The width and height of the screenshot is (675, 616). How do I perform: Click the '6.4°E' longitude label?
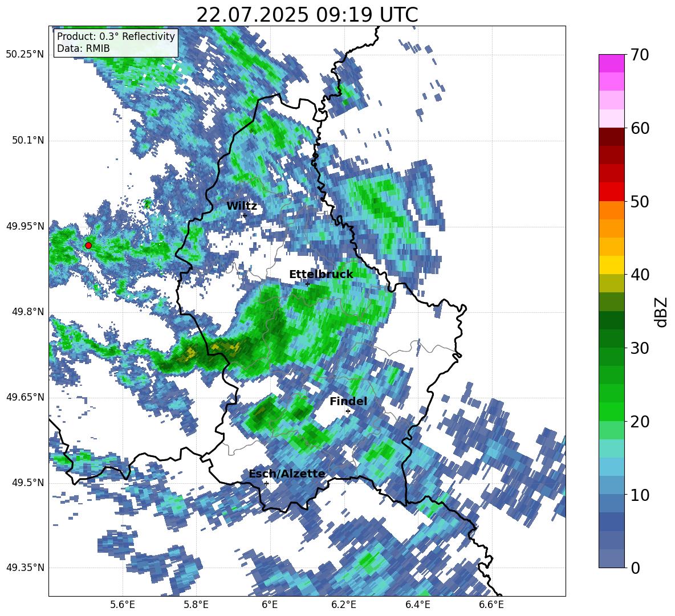tap(417, 605)
